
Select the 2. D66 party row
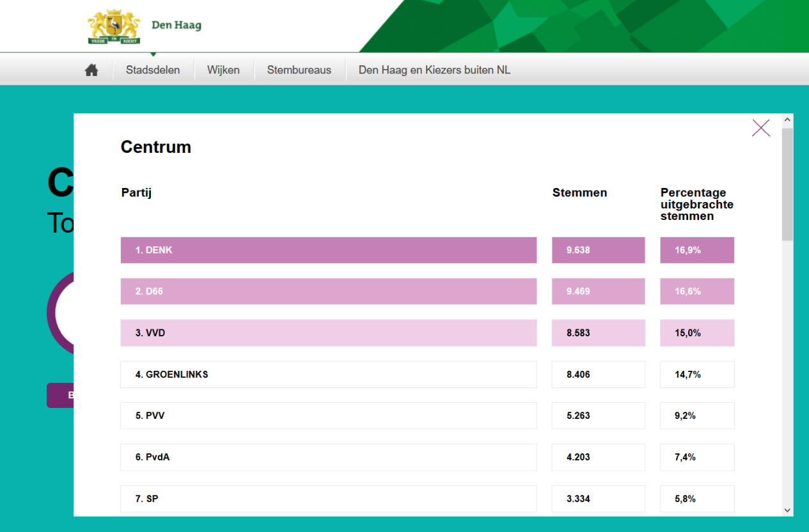point(329,291)
